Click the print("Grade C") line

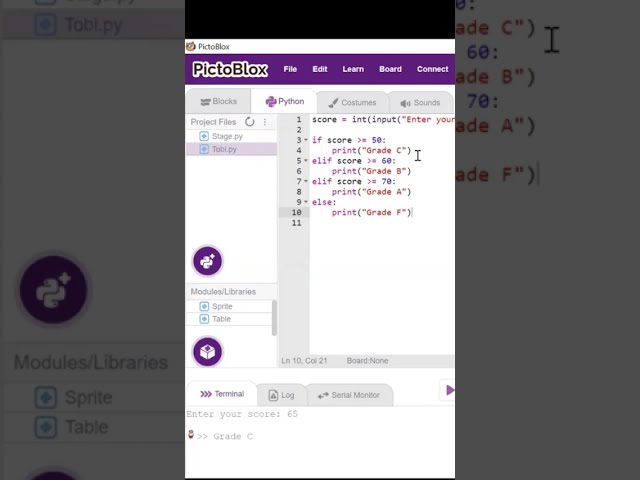371,150
